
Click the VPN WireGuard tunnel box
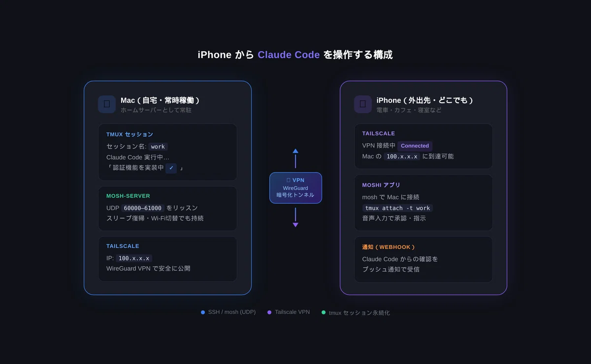[295, 188]
